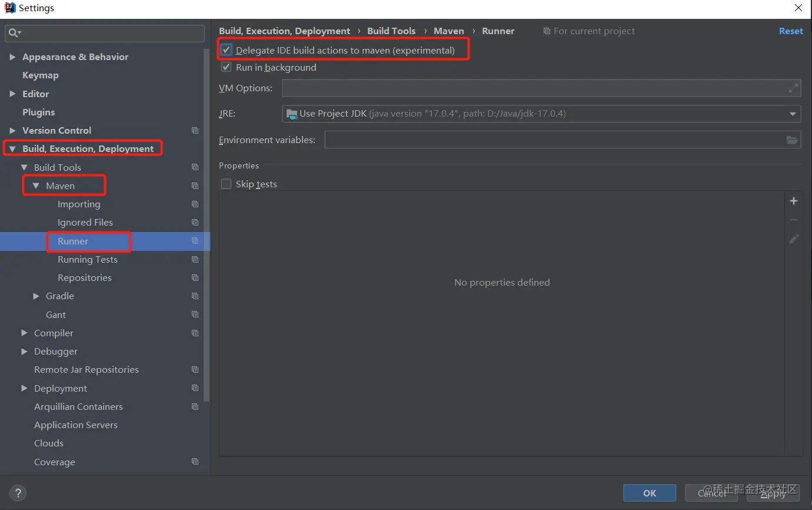Click the Reset link
The image size is (812, 510).
(x=791, y=31)
